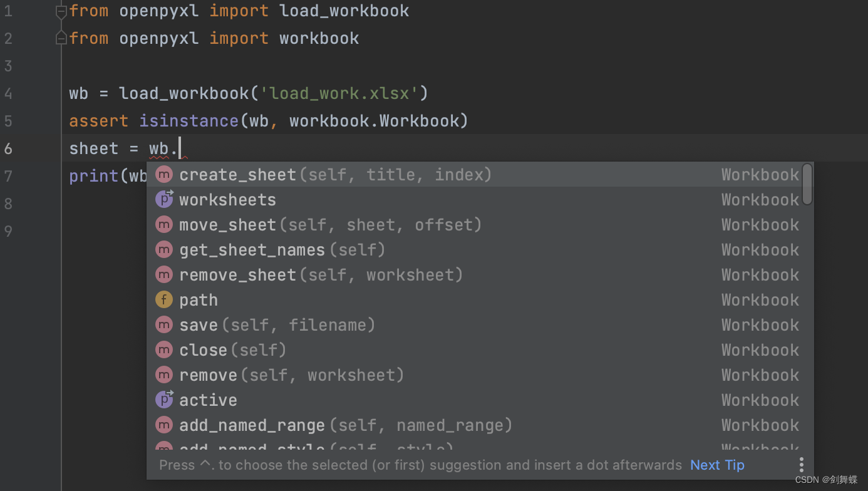Viewport: 868px width, 491px height.
Task: Click the assert keyword on line 5
Action: coord(98,121)
